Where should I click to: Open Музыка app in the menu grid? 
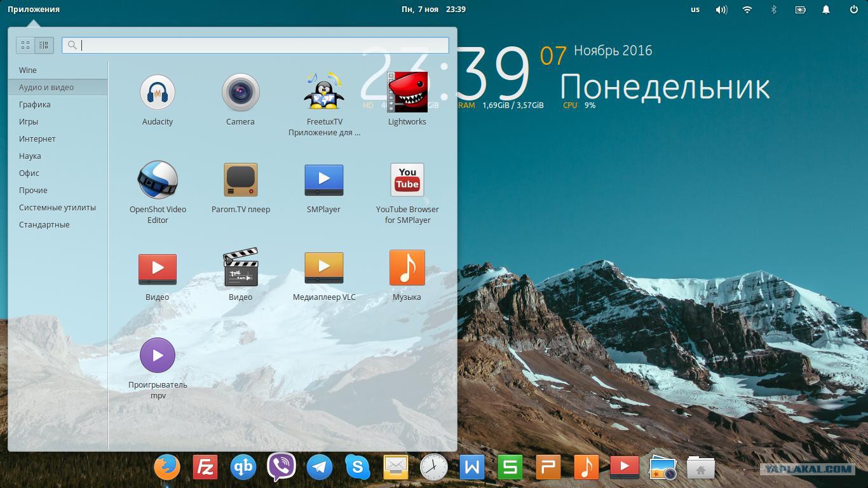pyautogui.click(x=407, y=268)
